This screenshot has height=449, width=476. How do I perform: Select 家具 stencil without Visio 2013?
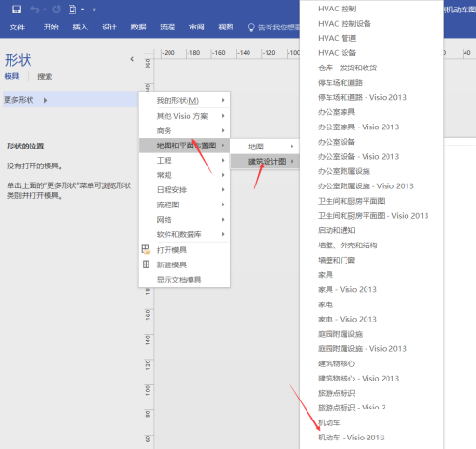click(x=326, y=275)
